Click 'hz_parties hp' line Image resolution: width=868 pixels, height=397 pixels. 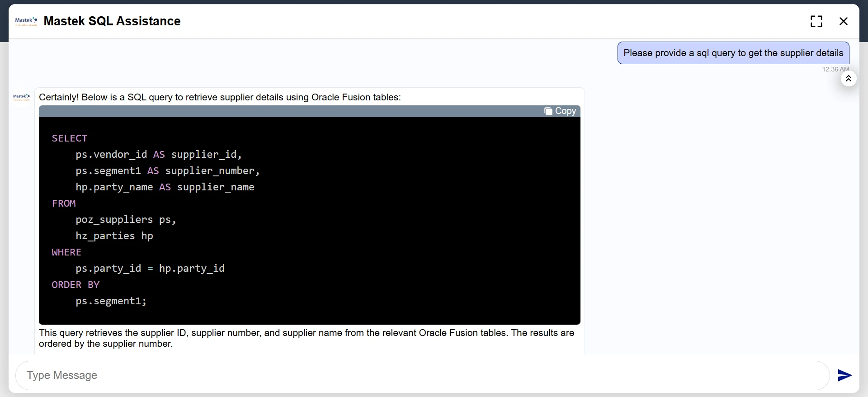pos(114,236)
